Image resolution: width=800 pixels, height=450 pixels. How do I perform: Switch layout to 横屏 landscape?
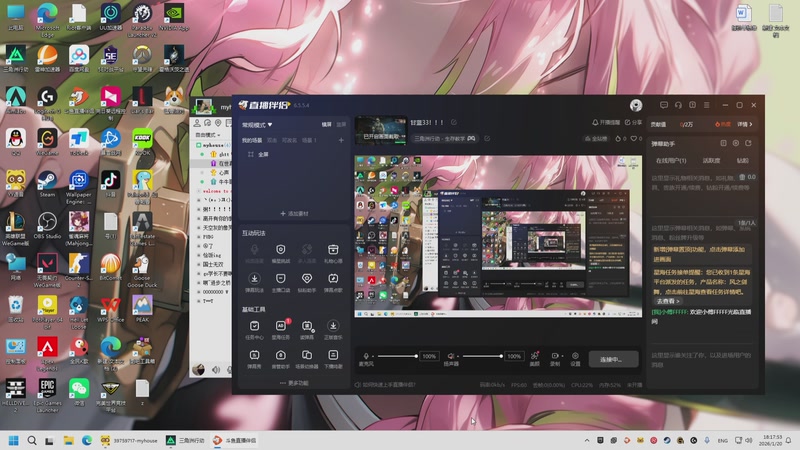click(327, 124)
